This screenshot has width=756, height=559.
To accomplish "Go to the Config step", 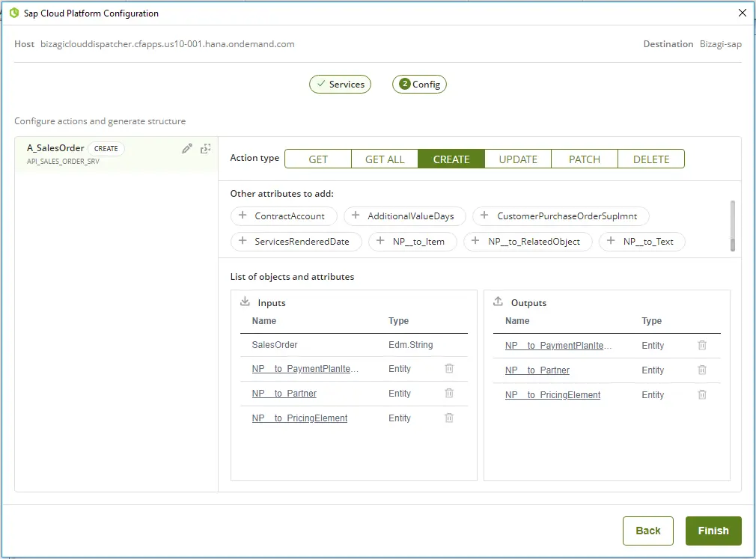I will pyautogui.click(x=419, y=85).
